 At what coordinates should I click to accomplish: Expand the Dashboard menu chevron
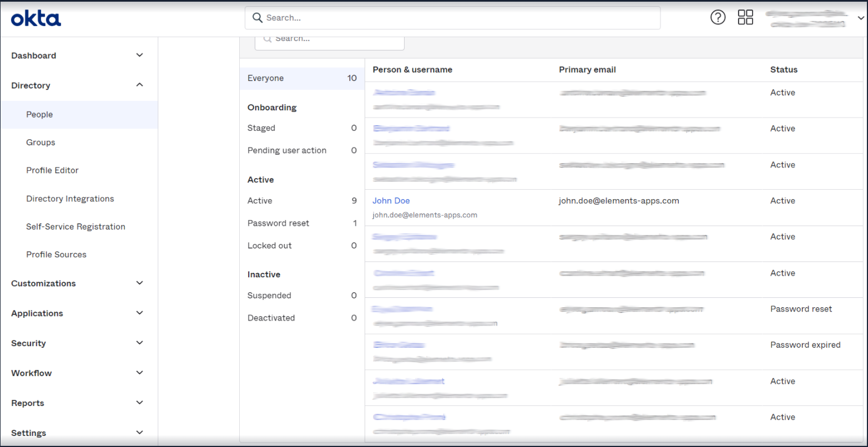140,55
